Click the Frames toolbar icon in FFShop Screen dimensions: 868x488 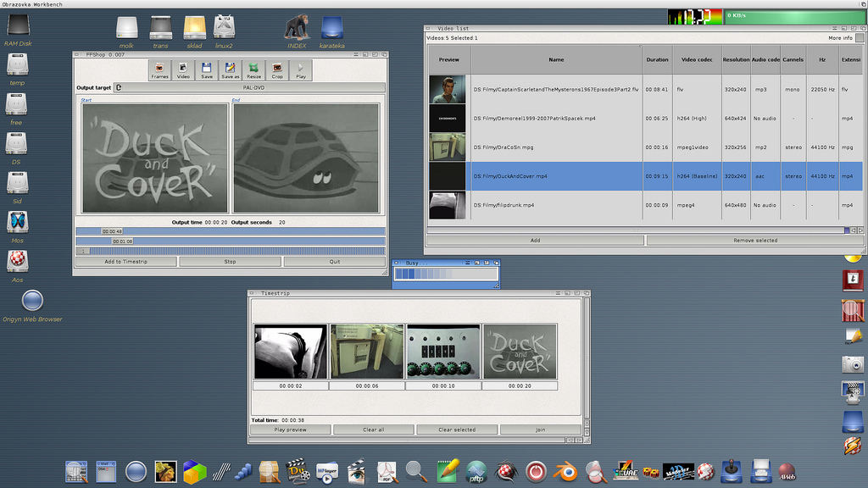point(159,69)
